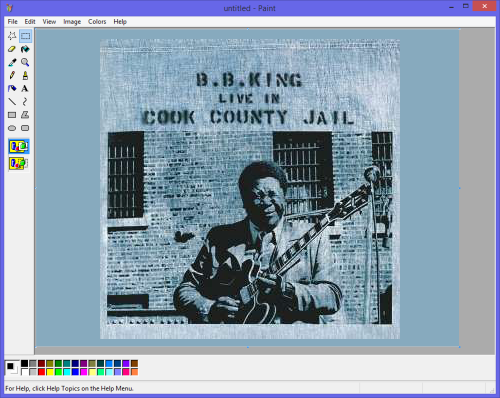The width and height of the screenshot is (500, 398).
Task: Choose the Ellipse tool
Action: click(12, 128)
